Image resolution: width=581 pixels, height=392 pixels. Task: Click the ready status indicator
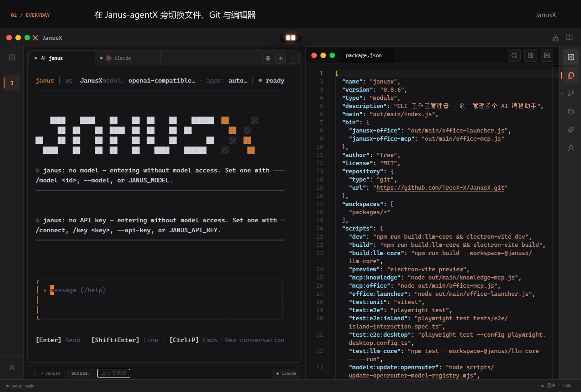click(271, 80)
